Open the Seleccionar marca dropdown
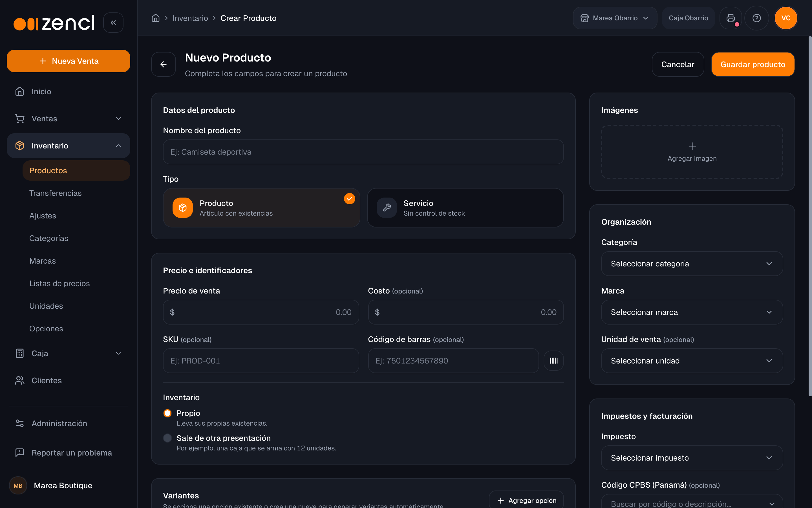 point(692,312)
